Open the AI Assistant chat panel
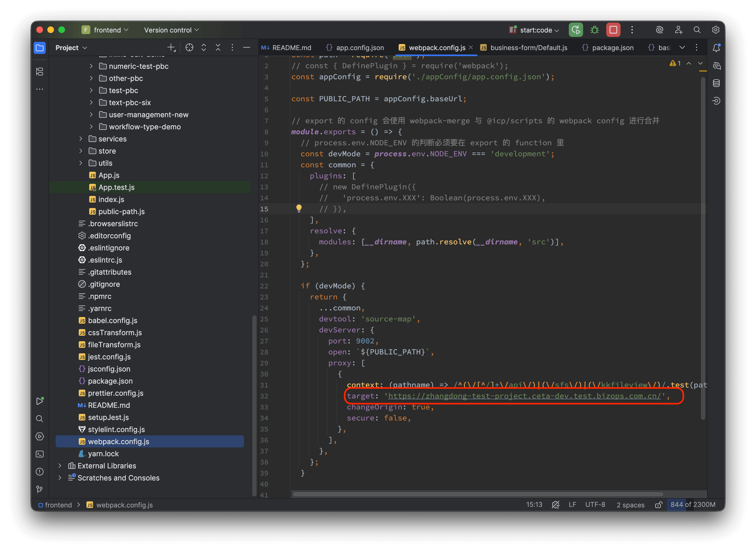The image size is (756, 552). pos(716,66)
